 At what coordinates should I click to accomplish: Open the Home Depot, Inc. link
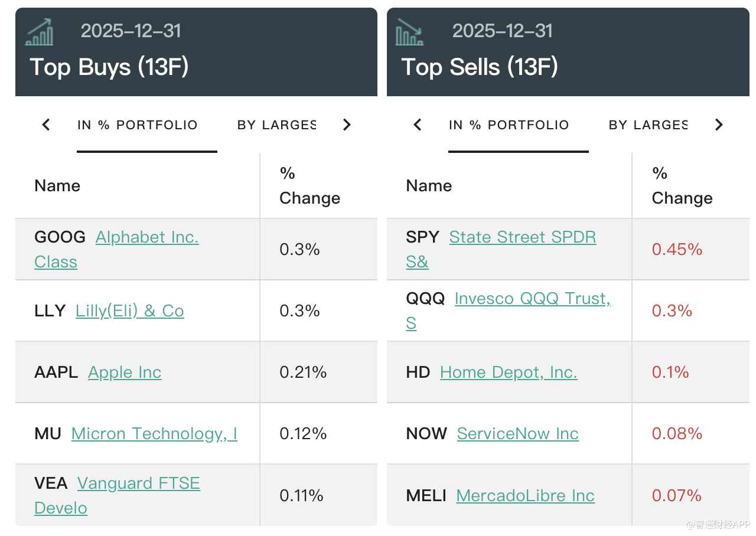click(509, 372)
